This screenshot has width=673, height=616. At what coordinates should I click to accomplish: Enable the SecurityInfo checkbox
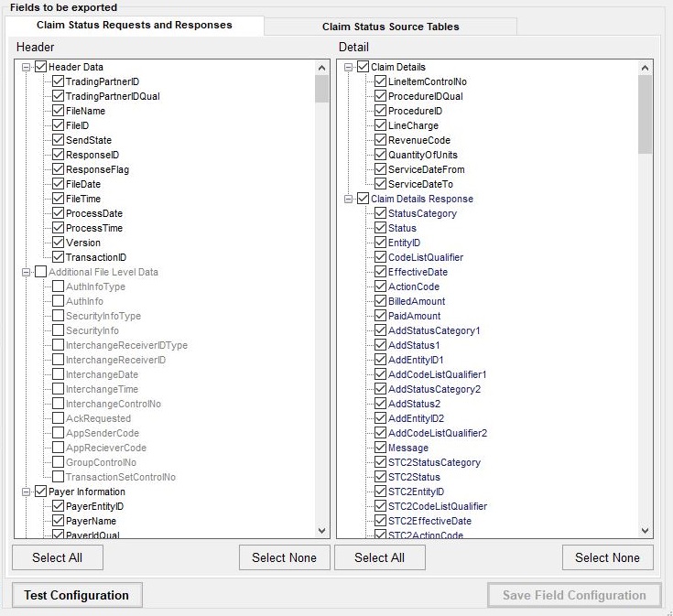(x=58, y=330)
